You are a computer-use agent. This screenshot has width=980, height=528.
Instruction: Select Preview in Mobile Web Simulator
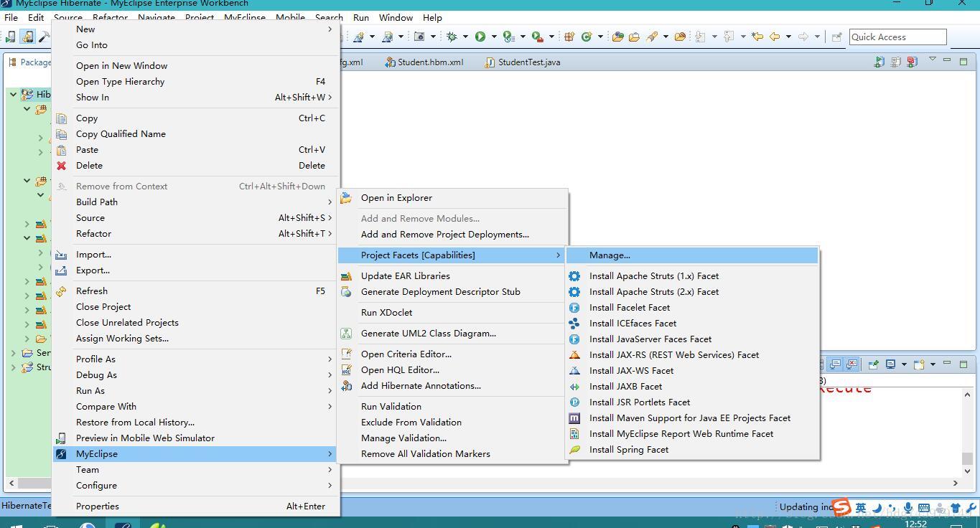[x=195, y=438]
